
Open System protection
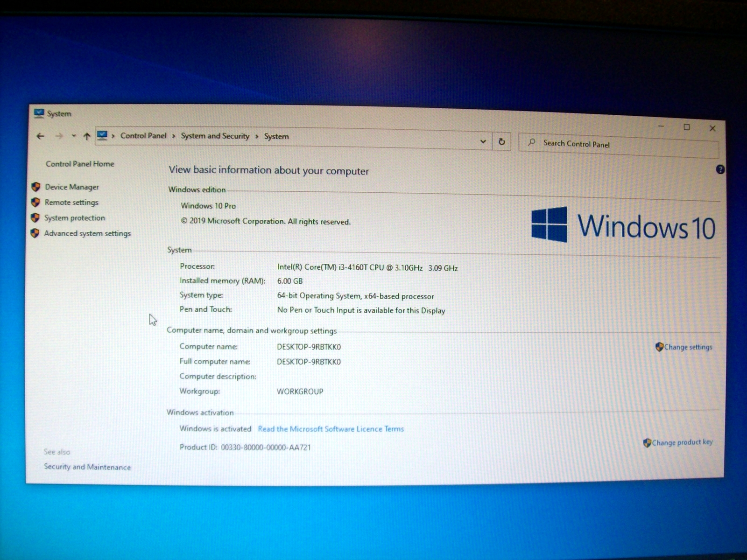(x=74, y=218)
